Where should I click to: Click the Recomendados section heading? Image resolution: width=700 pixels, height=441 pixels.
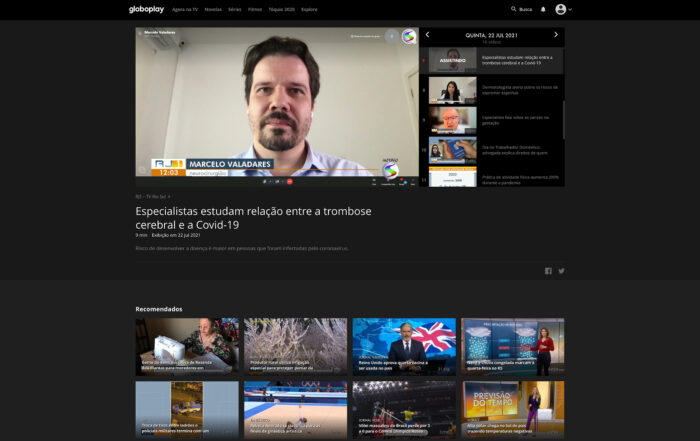pos(158,309)
